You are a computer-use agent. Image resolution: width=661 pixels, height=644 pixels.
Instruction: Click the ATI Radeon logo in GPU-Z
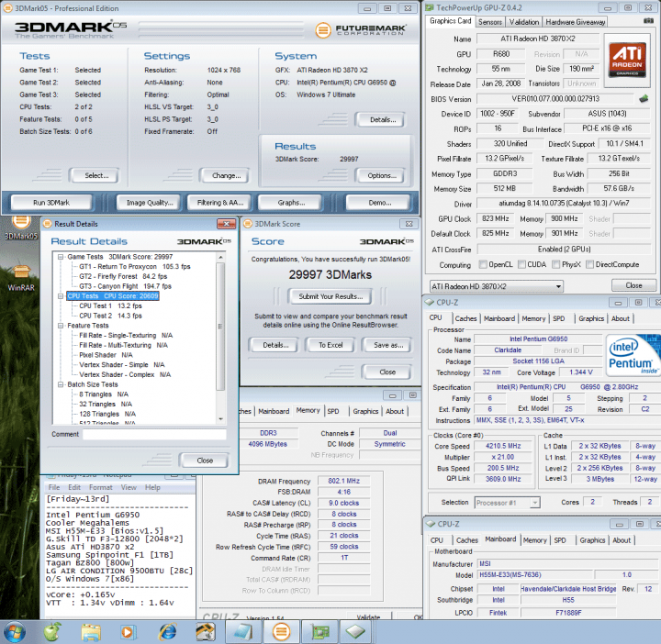tap(627, 60)
